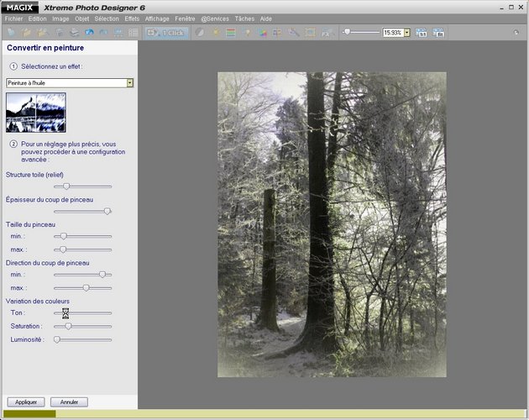Expand the zoom percentage dropdown

tap(406, 32)
